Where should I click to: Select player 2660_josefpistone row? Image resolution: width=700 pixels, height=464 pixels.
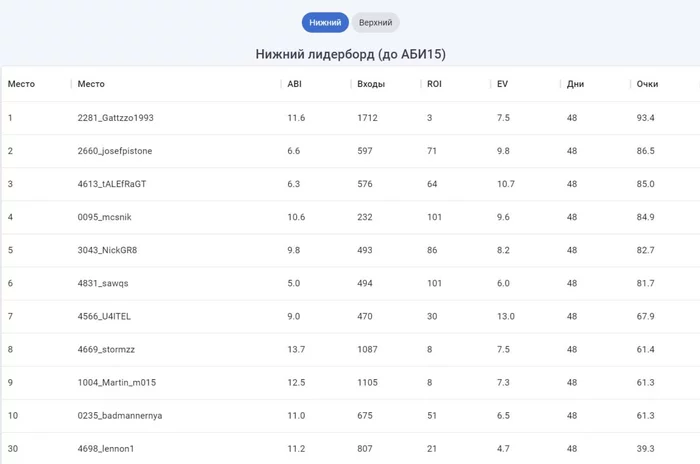351,151
